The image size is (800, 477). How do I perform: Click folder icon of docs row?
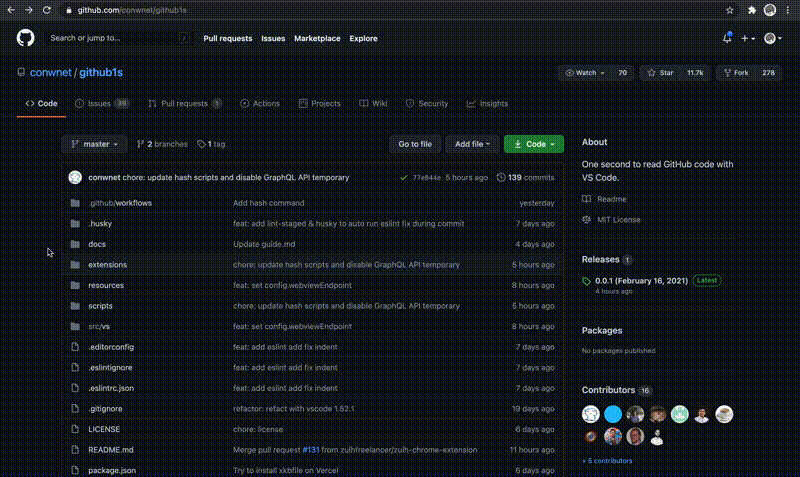[x=75, y=244]
